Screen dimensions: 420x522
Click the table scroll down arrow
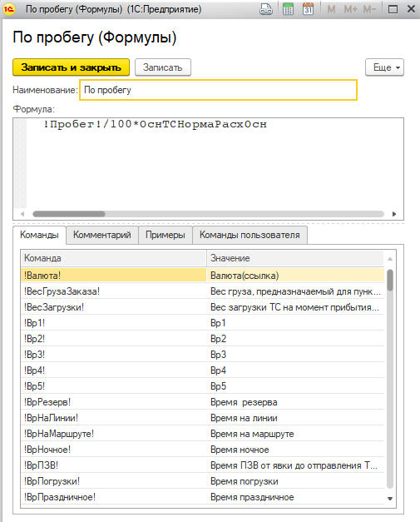390,499
